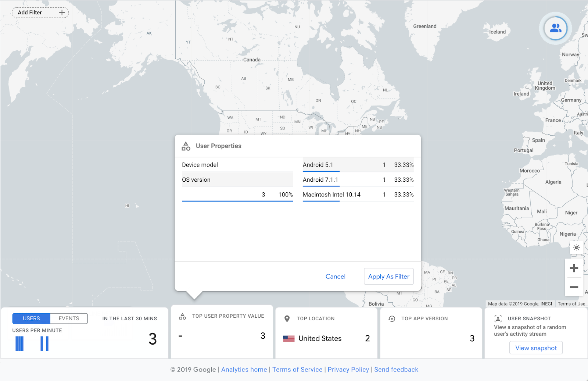Click the Top Location pin icon

[x=287, y=318]
